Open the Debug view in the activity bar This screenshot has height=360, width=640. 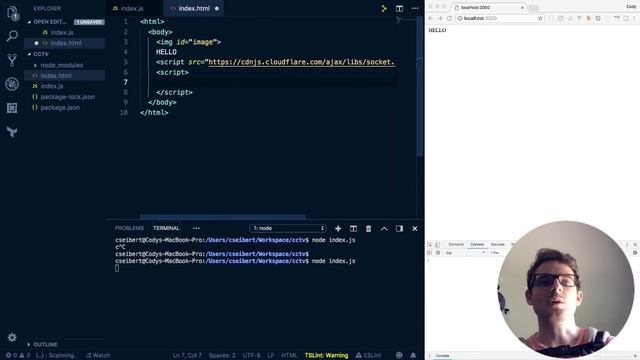tap(12, 84)
